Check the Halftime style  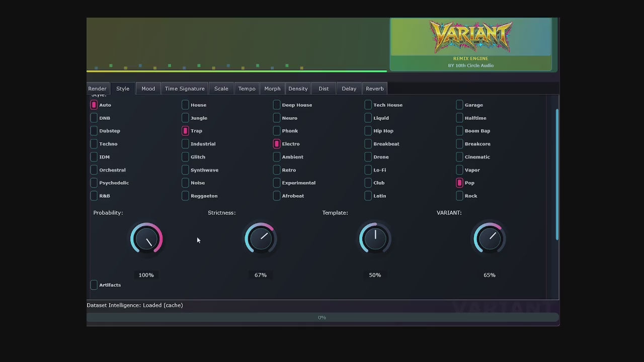tap(459, 118)
